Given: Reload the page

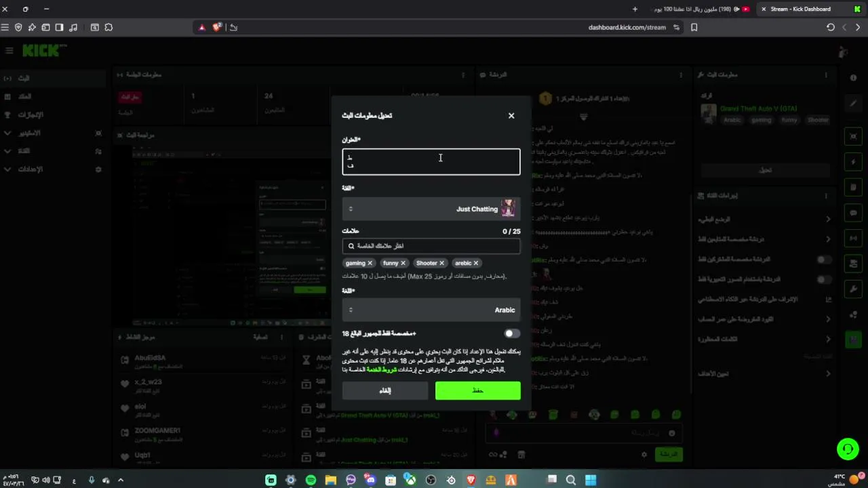Looking at the screenshot, I should coord(831,27).
